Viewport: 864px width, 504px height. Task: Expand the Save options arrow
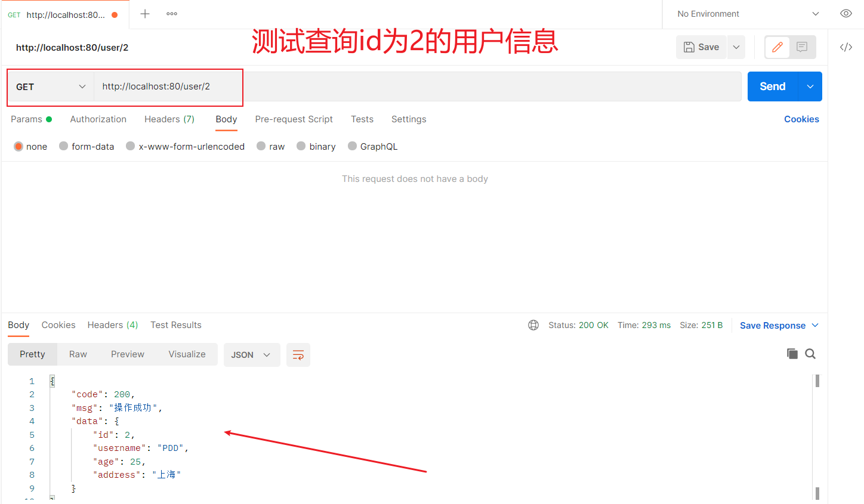(736, 47)
